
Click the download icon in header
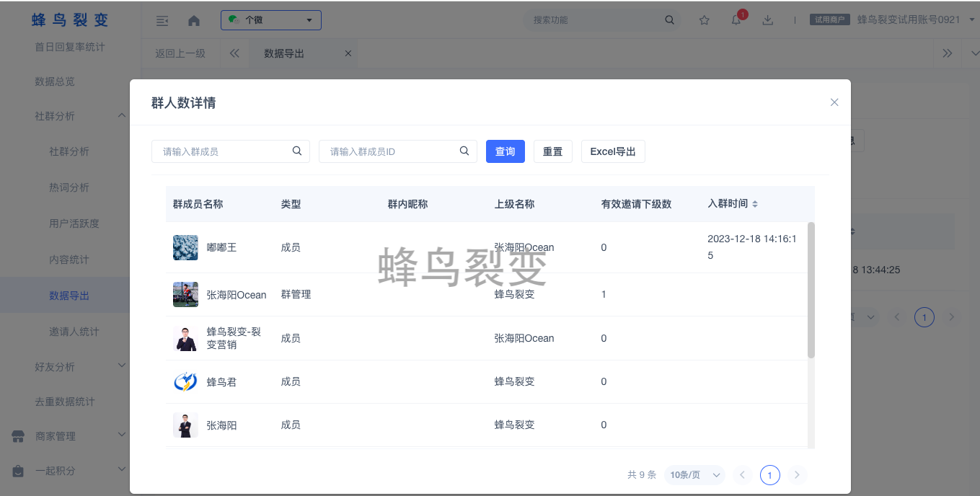click(x=768, y=20)
